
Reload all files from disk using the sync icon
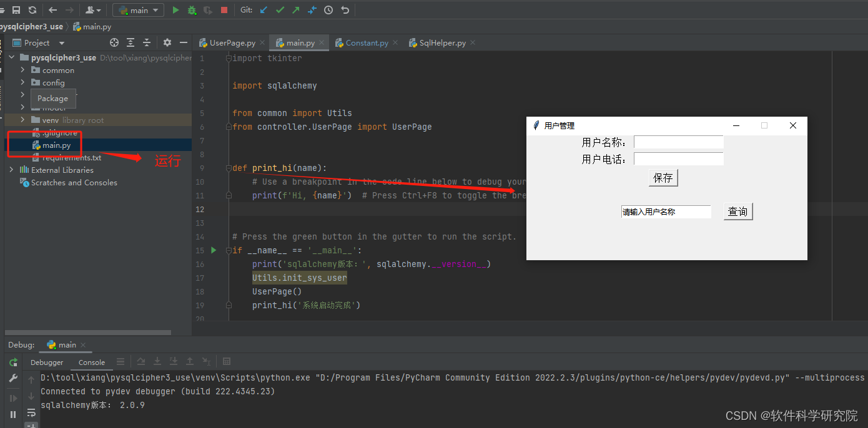(x=32, y=10)
